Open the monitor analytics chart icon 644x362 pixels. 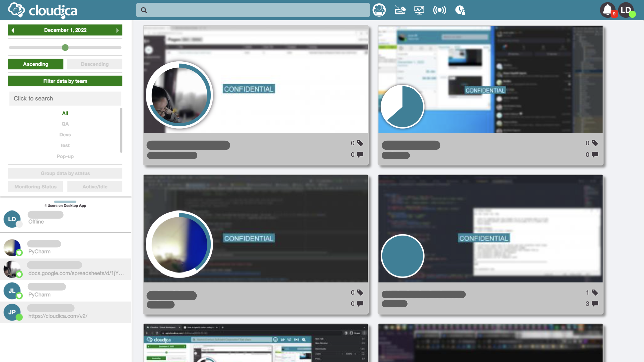click(x=419, y=10)
